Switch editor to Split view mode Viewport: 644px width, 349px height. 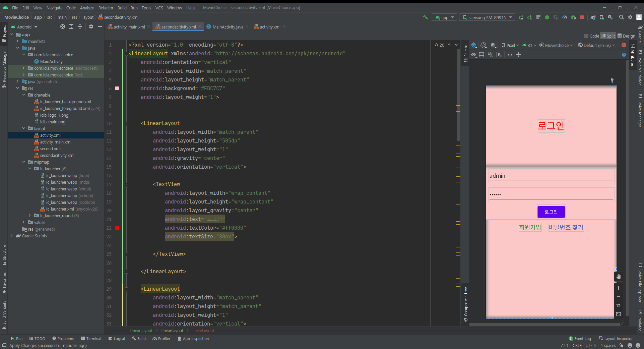[608, 36]
